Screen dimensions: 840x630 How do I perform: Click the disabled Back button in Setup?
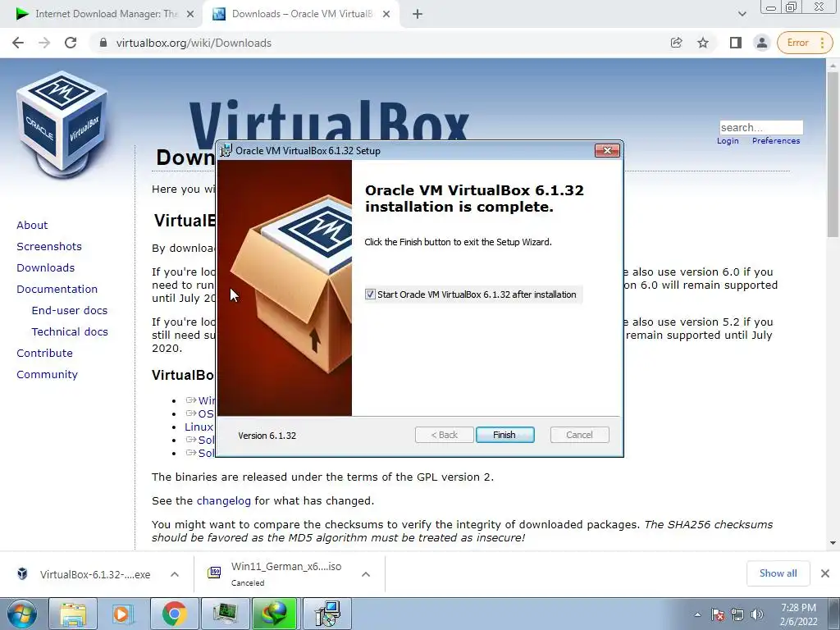444,435
